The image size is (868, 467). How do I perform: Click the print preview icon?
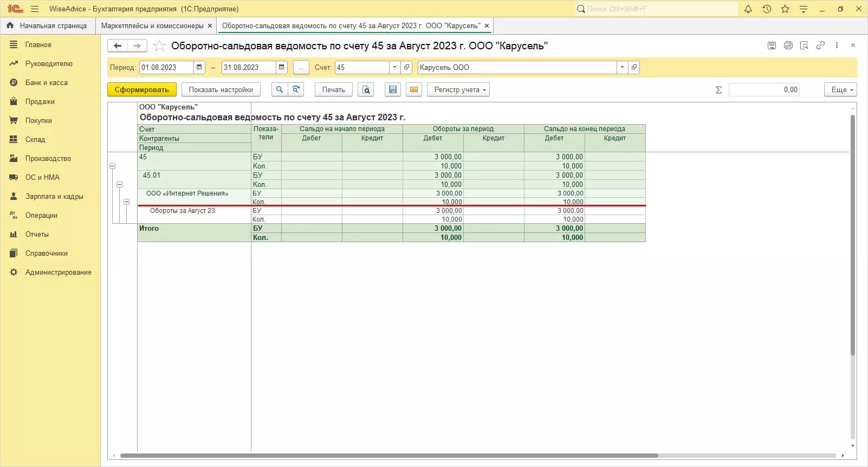tap(366, 90)
